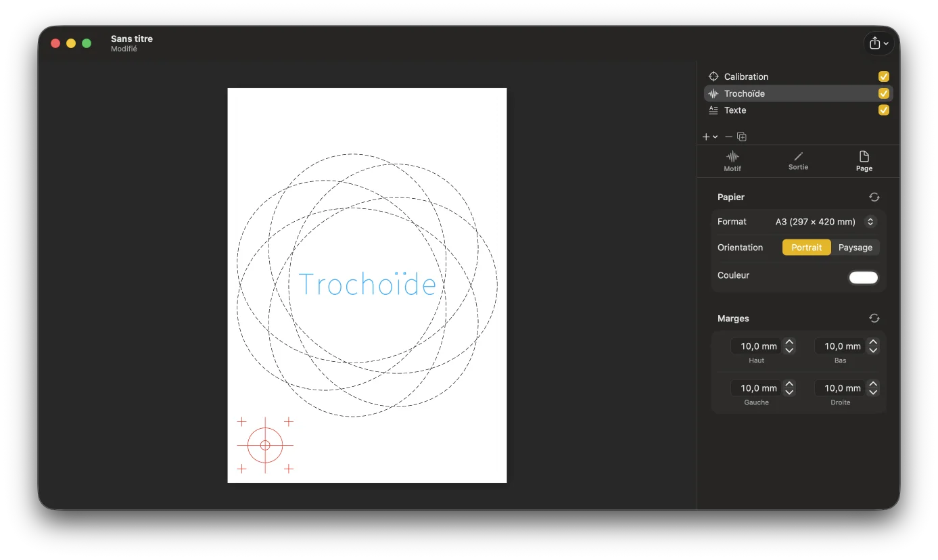Switch to the Page tab
The width and height of the screenshot is (938, 560).
(864, 161)
